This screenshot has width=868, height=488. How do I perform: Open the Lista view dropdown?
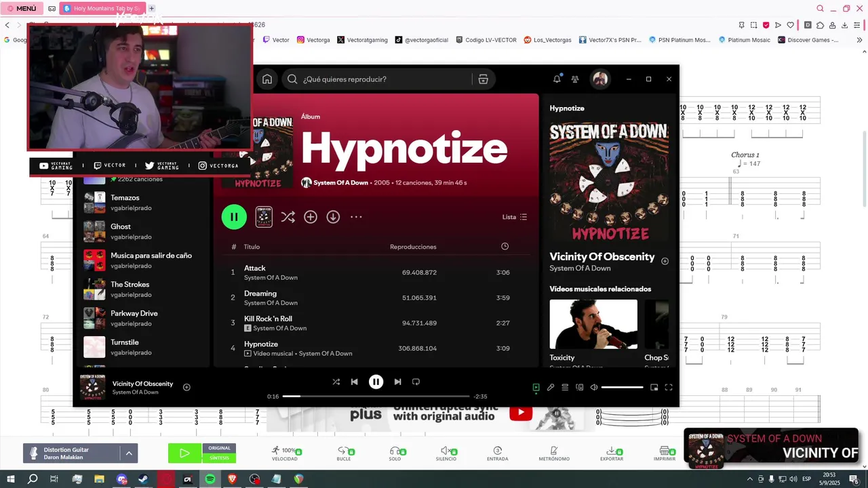(x=515, y=217)
